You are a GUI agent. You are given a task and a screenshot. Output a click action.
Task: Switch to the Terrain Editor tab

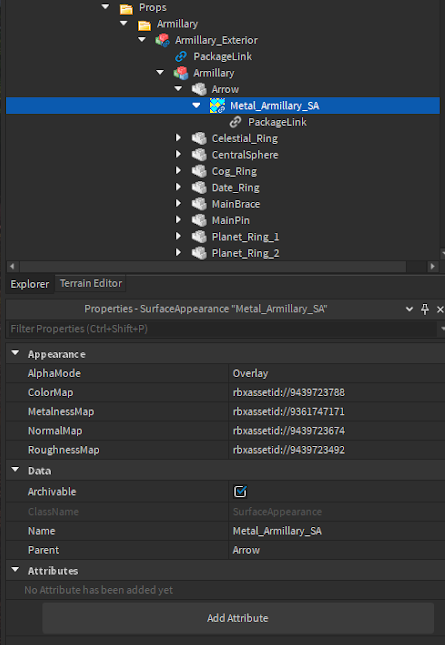(x=90, y=283)
